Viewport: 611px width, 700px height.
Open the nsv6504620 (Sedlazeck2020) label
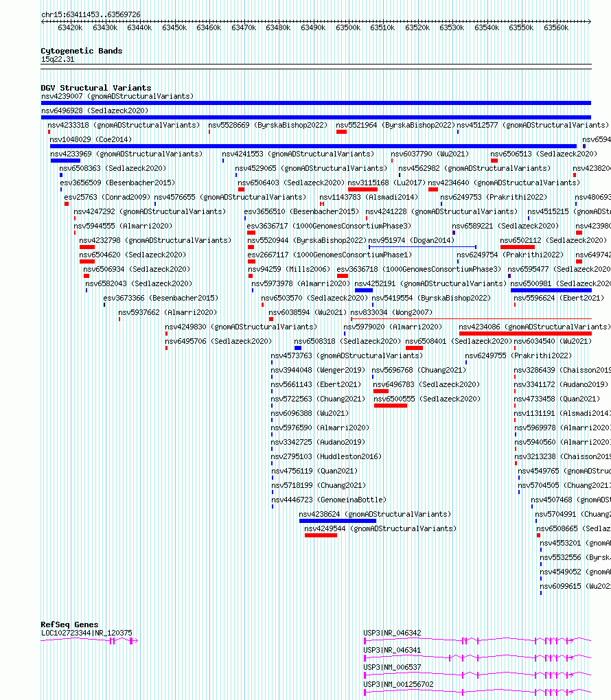click(132, 255)
